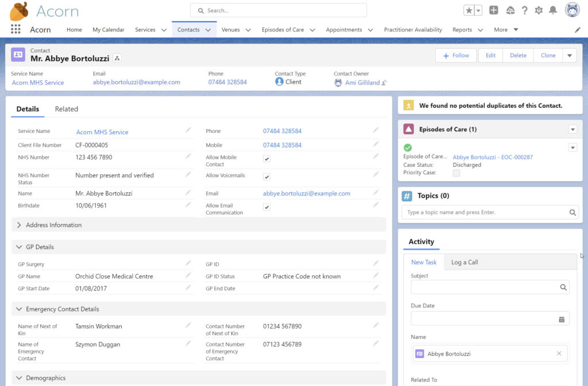Toggle Allow Email Communication checkbox
The height and width of the screenshot is (386, 588).
click(x=266, y=207)
